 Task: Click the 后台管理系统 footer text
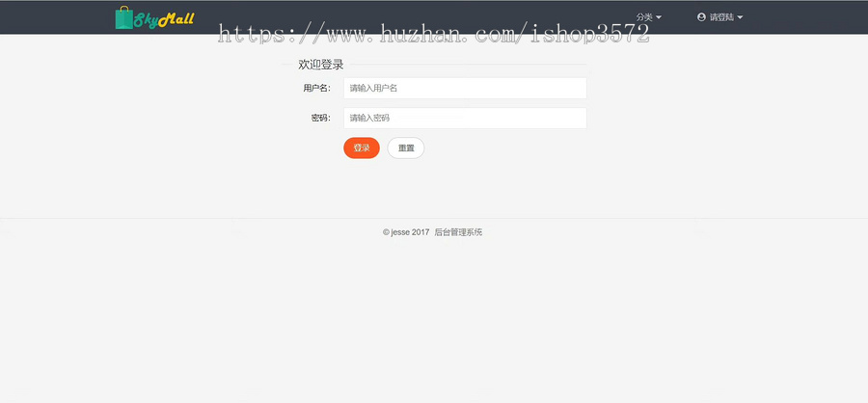pyautogui.click(x=458, y=232)
